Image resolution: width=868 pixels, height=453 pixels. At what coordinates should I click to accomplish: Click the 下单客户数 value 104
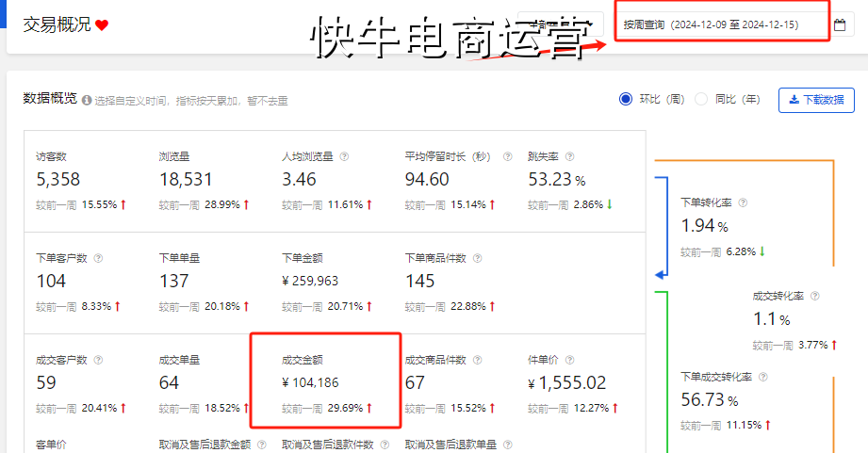point(51,281)
